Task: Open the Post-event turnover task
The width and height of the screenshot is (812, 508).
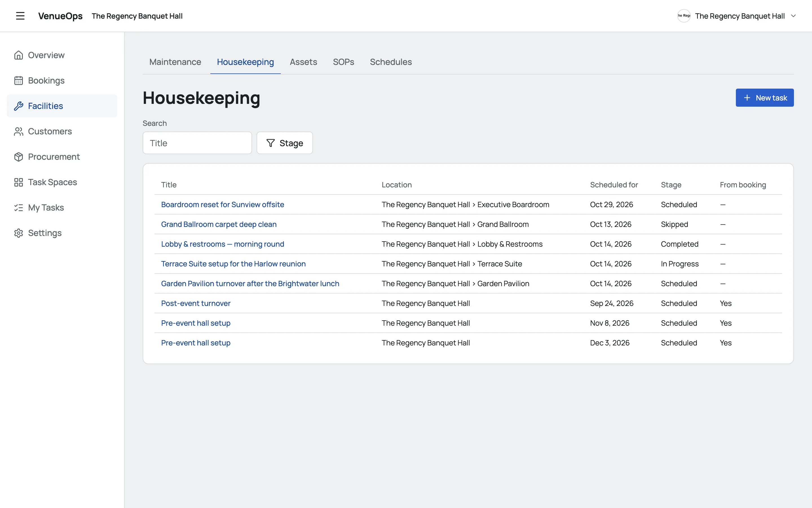Action: pos(196,303)
